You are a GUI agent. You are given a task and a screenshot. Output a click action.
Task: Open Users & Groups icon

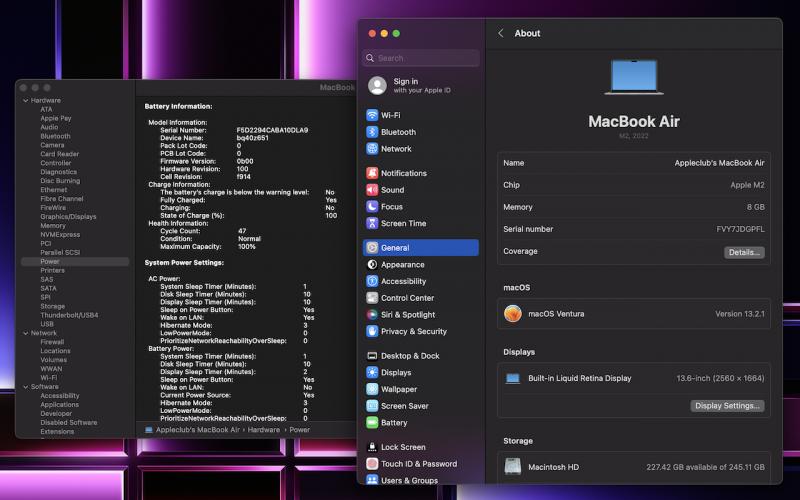(372, 480)
